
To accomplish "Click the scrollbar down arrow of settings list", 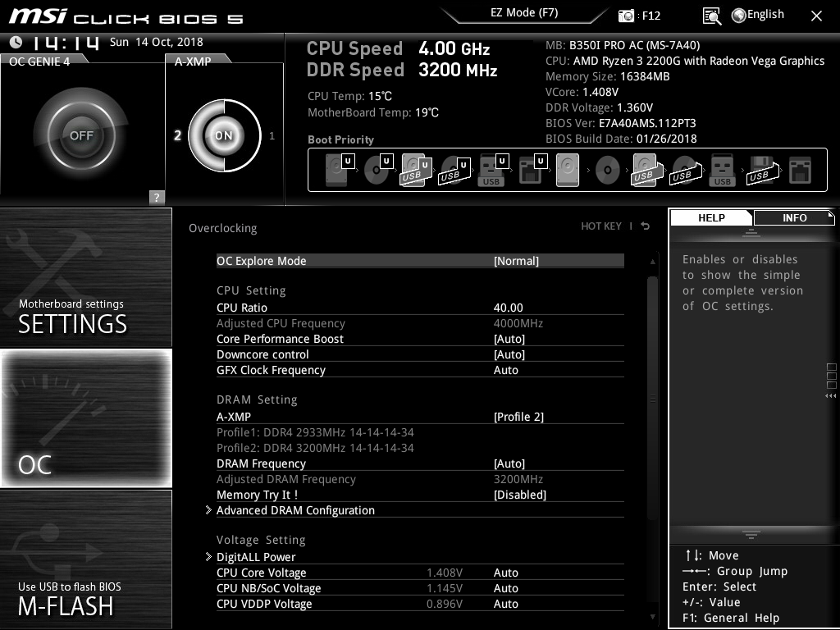I will pyautogui.click(x=652, y=617).
